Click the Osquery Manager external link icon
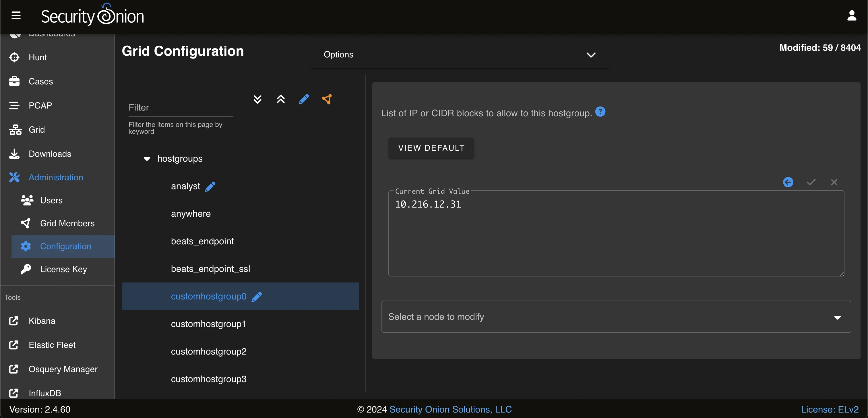The image size is (868, 418). pyautogui.click(x=14, y=369)
